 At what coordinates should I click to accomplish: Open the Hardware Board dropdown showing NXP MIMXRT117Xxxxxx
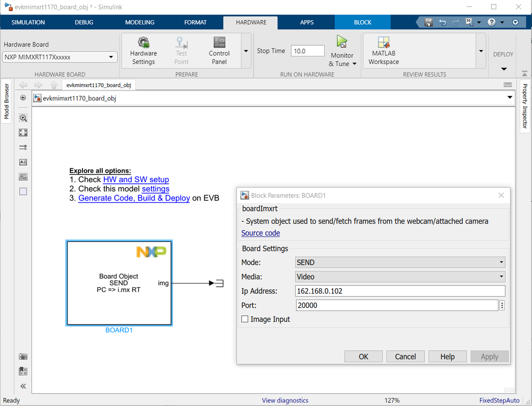60,56
